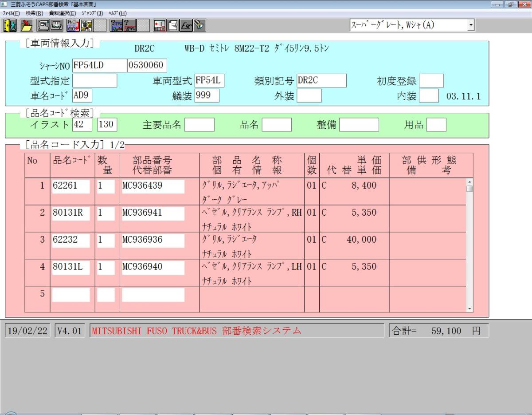Open the ヘルプ(H) menu
Image resolution: width=532 pixels, height=415 pixels.
[x=117, y=13]
